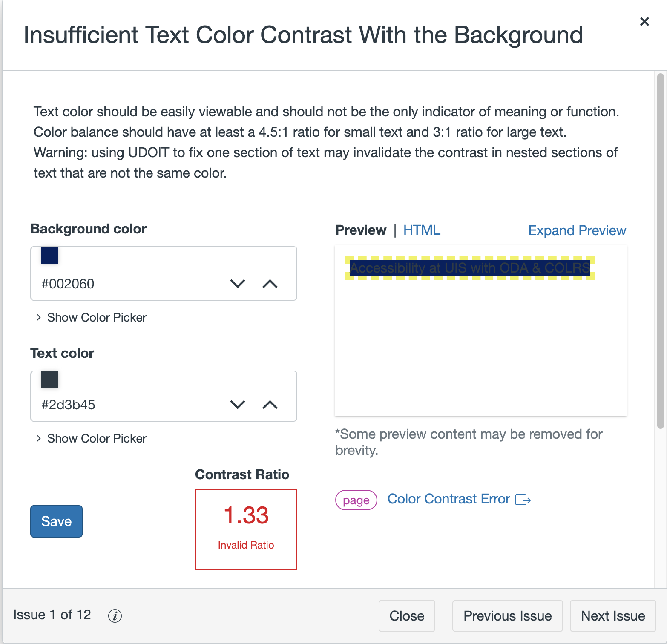Go back using Previous Issue

pos(507,615)
